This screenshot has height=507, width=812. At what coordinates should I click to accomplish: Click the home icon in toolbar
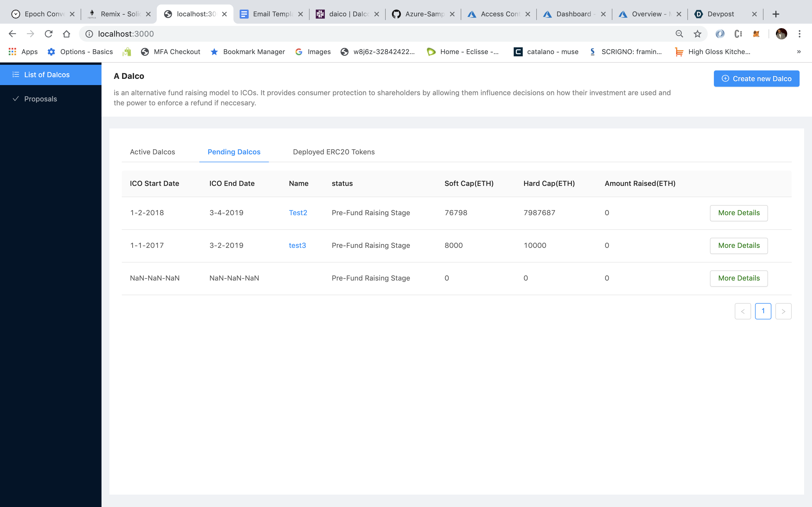click(x=67, y=34)
